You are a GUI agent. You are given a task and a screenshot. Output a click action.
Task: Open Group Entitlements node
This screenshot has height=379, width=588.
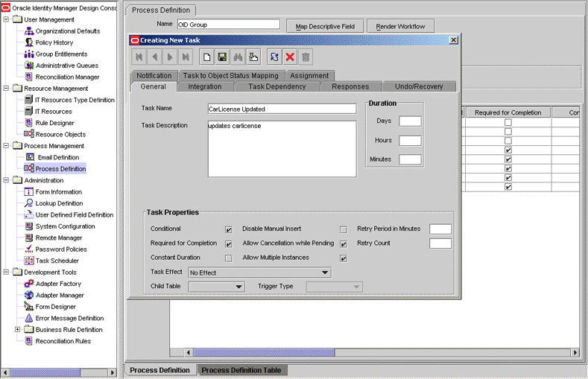coord(61,54)
